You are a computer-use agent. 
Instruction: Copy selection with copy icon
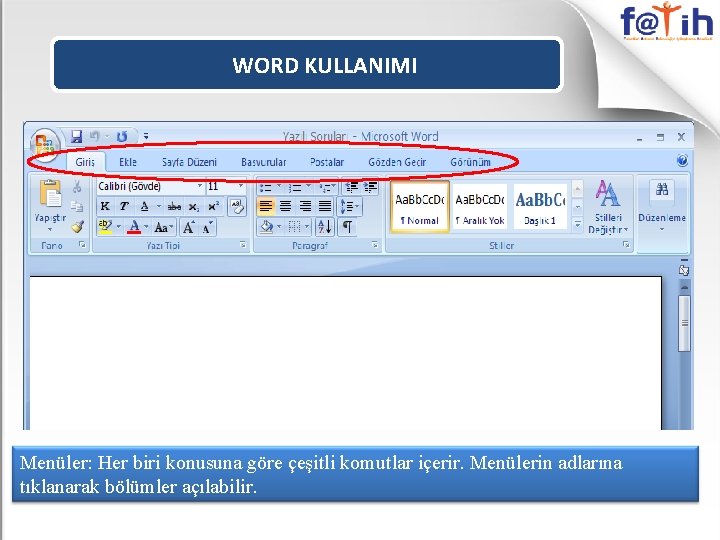77,206
